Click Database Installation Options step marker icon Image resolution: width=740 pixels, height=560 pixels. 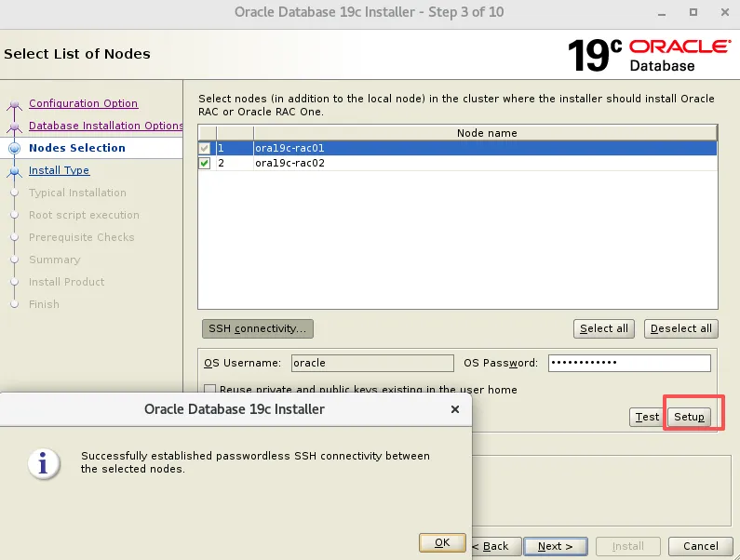tap(15, 127)
